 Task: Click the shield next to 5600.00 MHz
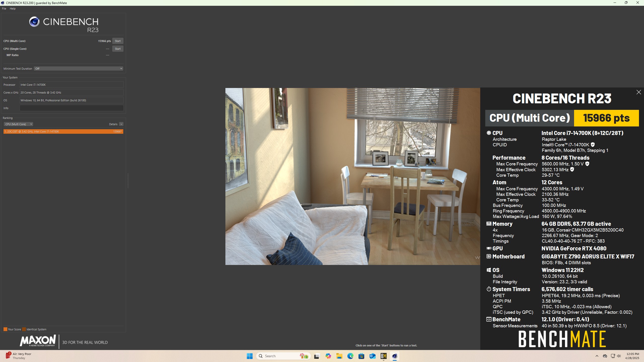coord(587,164)
